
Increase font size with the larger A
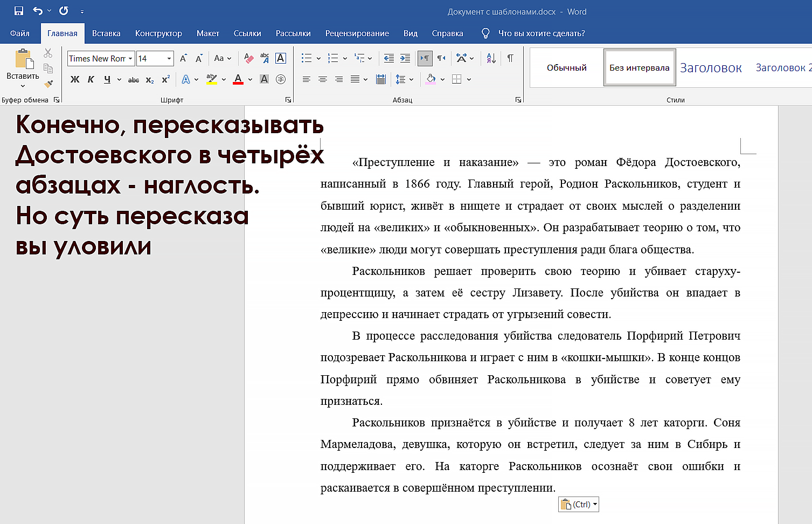point(183,58)
